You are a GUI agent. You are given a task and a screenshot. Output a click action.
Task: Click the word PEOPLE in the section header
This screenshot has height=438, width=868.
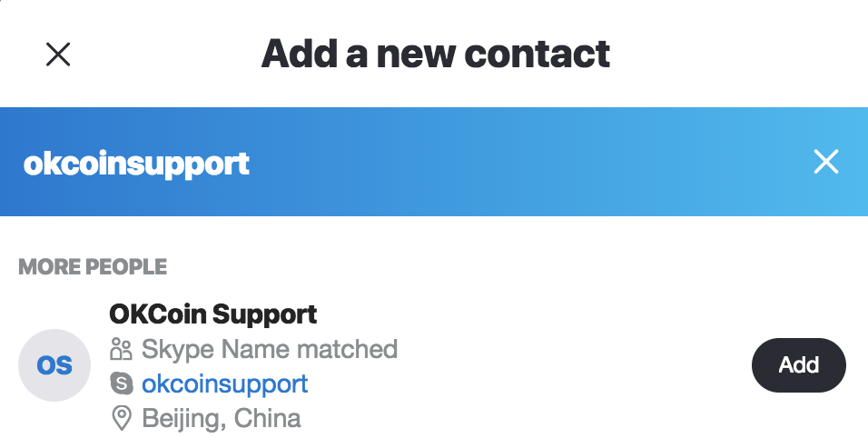click(127, 267)
